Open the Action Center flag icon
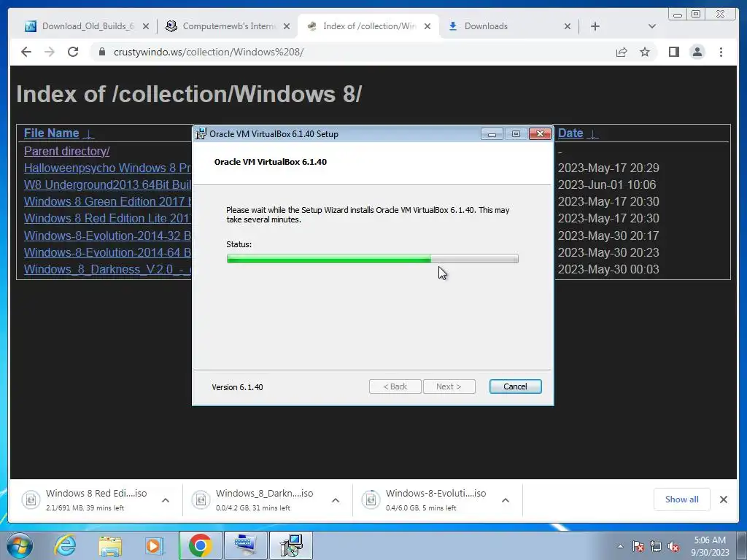 tap(638, 546)
